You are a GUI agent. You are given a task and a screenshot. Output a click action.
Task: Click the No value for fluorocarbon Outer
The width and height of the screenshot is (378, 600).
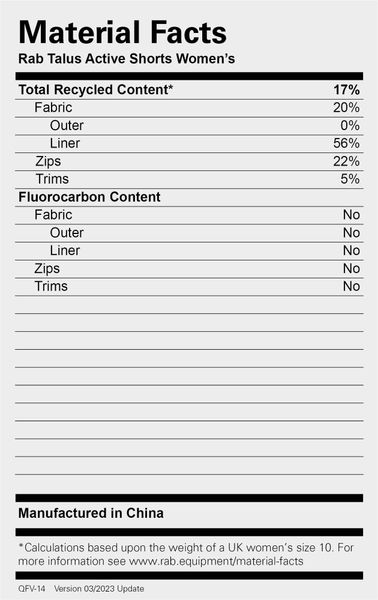pos(351,233)
